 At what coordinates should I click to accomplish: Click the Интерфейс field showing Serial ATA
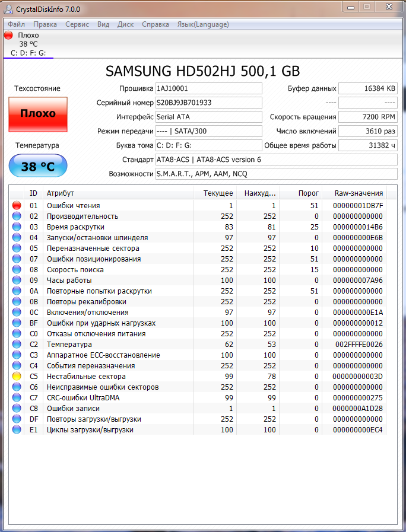click(209, 117)
